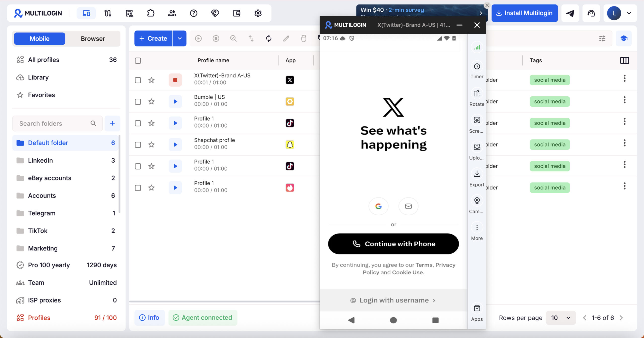
Task: Tap Continue with Phone button
Action: (393, 244)
